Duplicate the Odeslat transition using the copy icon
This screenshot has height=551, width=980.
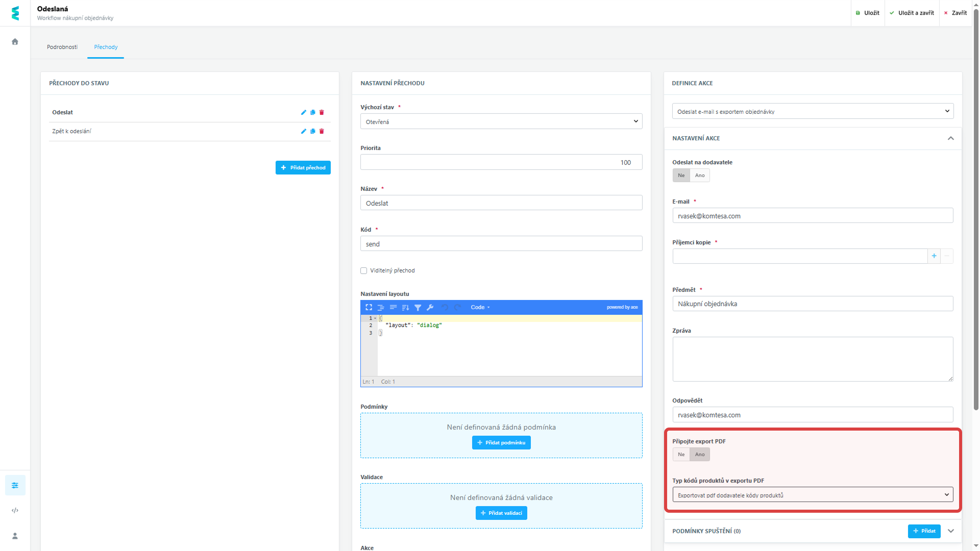(312, 112)
